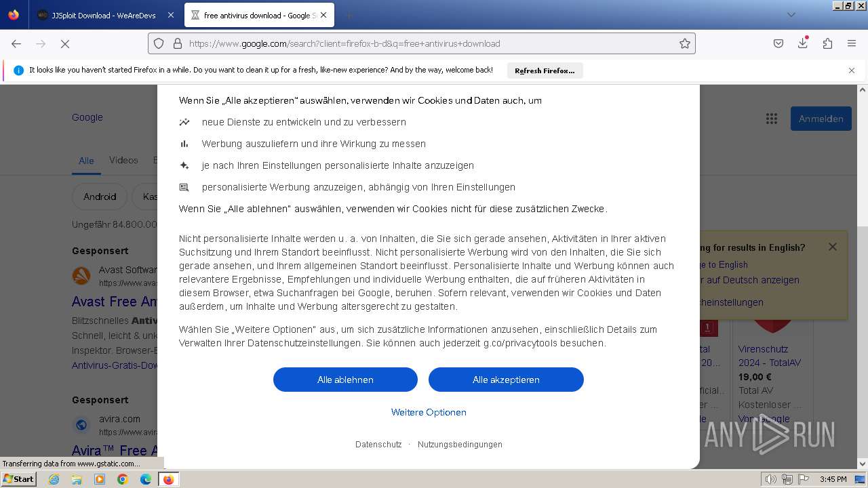This screenshot has width=868, height=488.
Task: Click the '19,00 €' price text
Action: pyautogui.click(x=755, y=377)
